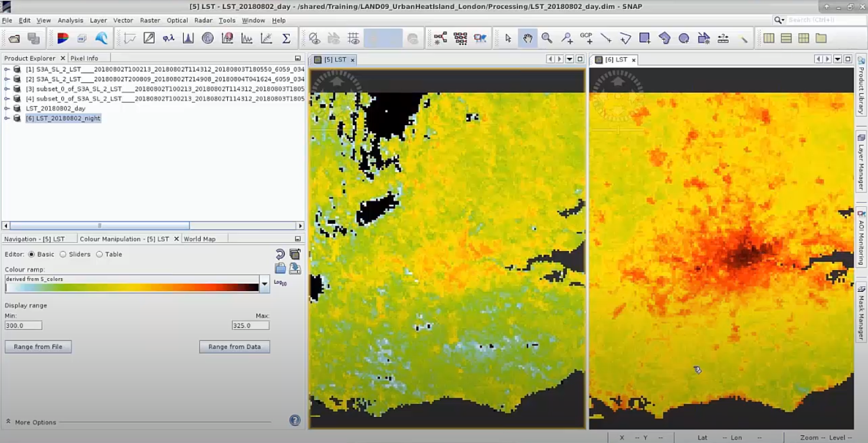868x443 pixels.
Task: Open the Radar menu
Action: (x=204, y=20)
